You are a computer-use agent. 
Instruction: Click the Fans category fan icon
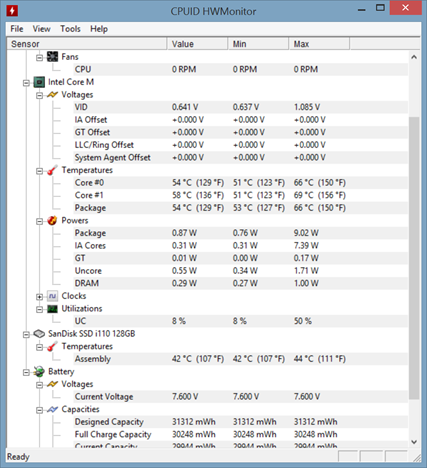pos(52,57)
